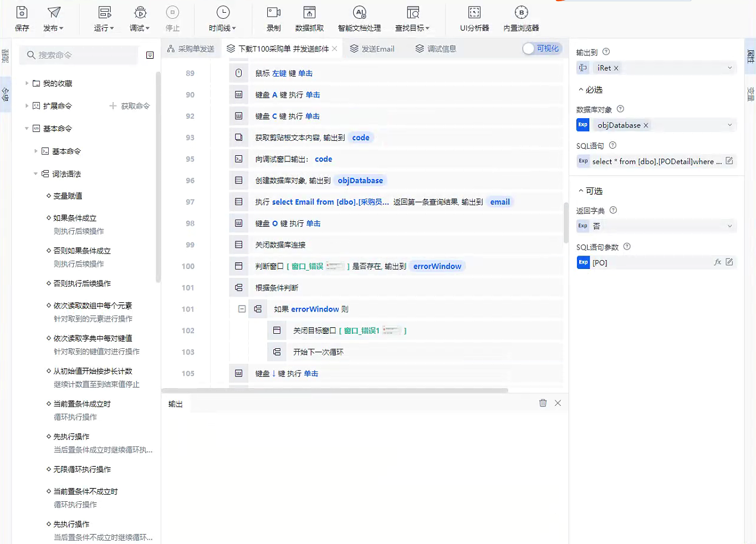Collapse the top-level 基本命令 node
The width and height of the screenshot is (756, 544).
27,128
